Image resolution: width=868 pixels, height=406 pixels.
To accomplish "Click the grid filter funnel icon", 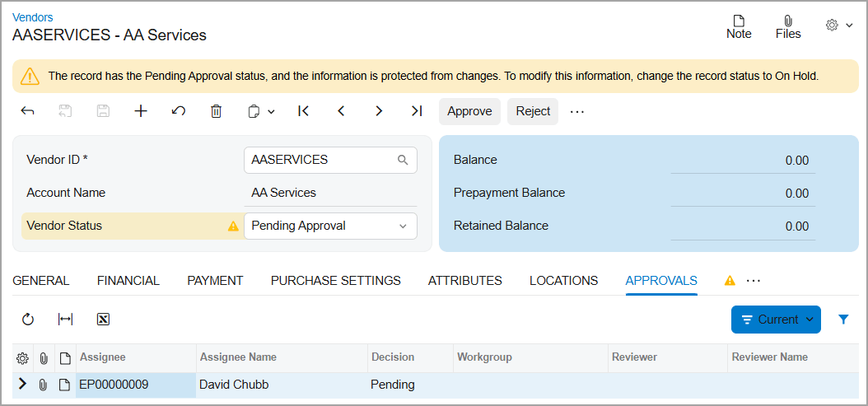I will pos(843,319).
